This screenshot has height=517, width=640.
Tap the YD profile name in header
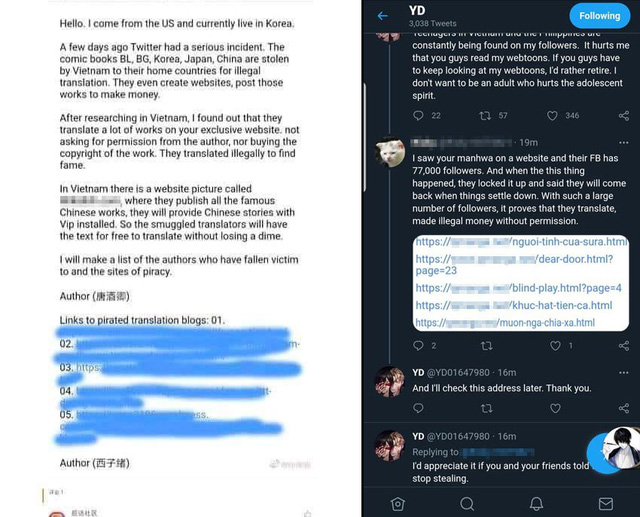click(x=417, y=11)
